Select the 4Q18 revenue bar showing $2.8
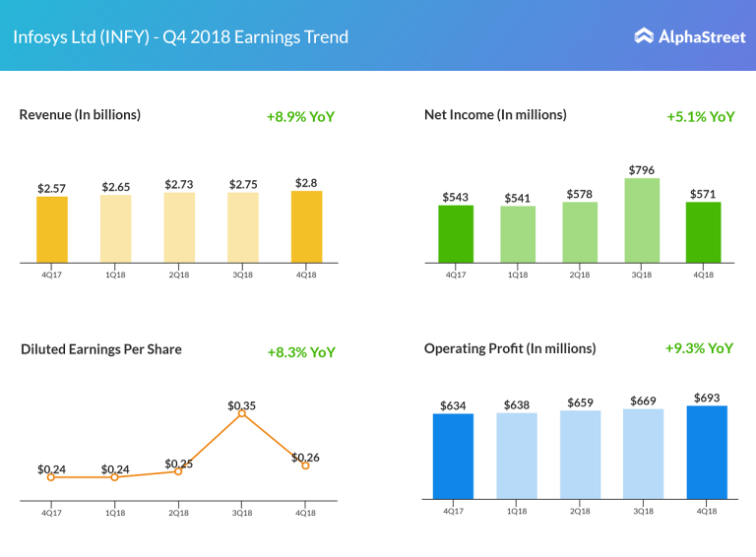 pyautogui.click(x=306, y=226)
